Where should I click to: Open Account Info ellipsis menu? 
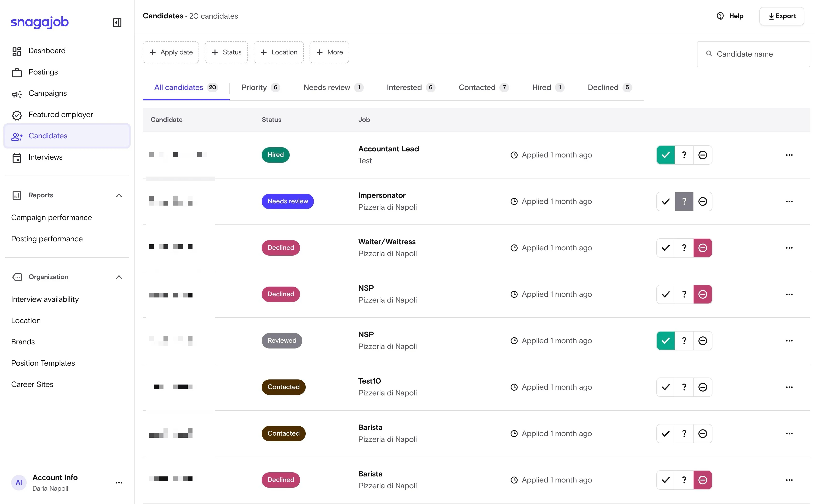point(119,482)
